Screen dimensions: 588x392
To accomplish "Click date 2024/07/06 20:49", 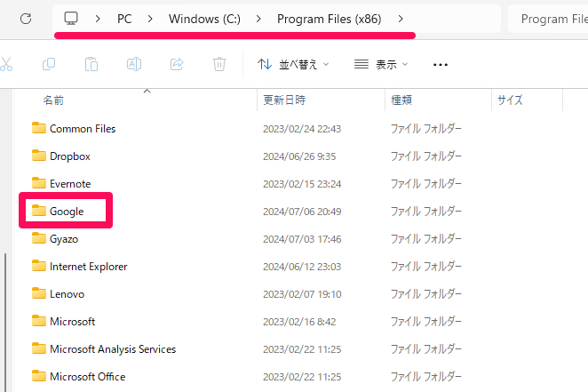I will click(302, 212).
